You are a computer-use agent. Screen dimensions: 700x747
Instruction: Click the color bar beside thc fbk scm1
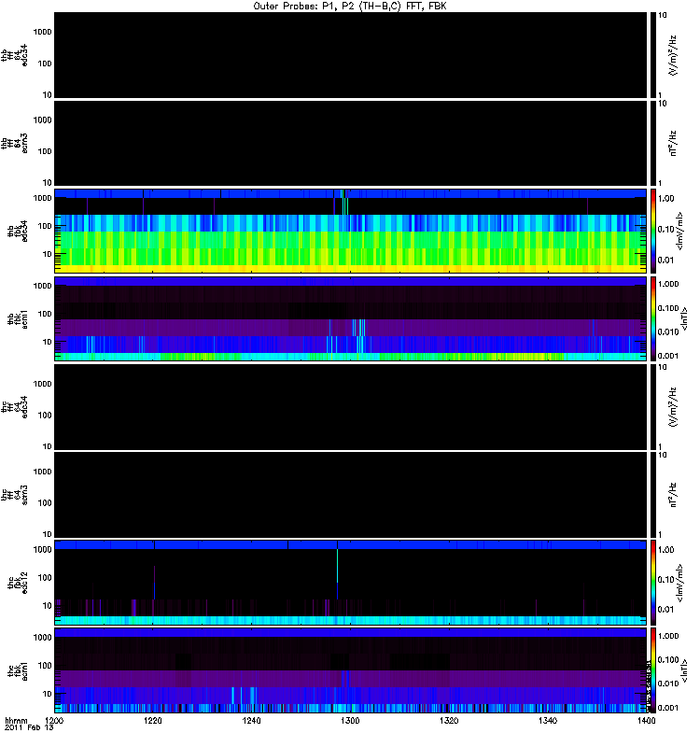click(654, 670)
